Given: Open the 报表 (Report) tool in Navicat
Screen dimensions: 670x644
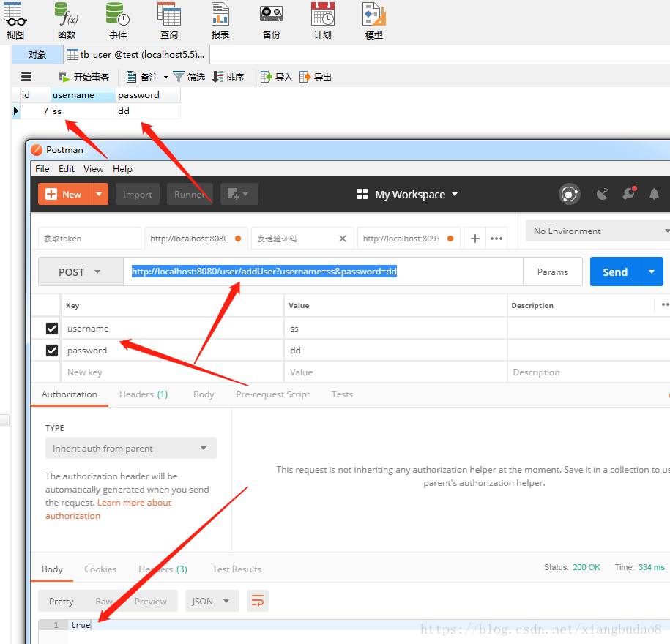Looking at the screenshot, I should (x=220, y=20).
